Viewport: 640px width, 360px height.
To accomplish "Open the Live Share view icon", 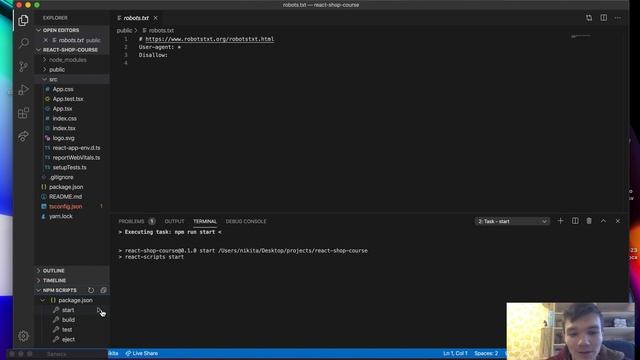I will click(x=24, y=136).
